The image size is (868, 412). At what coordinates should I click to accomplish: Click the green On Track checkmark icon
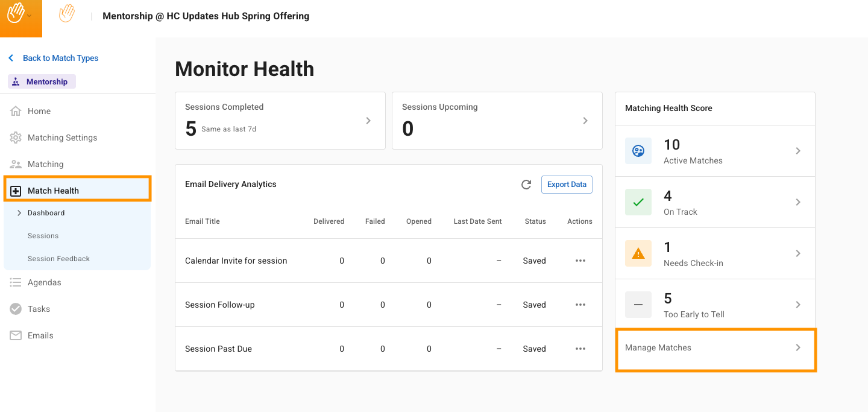pos(638,202)
